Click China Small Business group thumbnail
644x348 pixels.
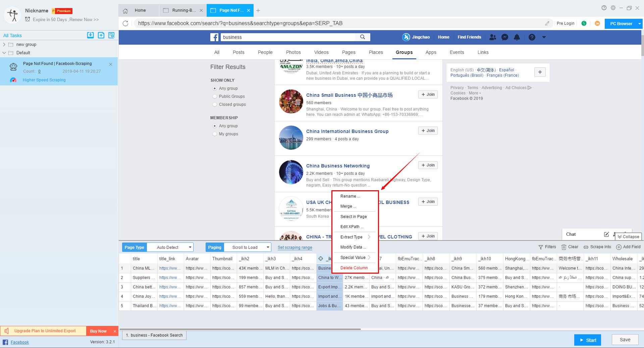point(291,101)
